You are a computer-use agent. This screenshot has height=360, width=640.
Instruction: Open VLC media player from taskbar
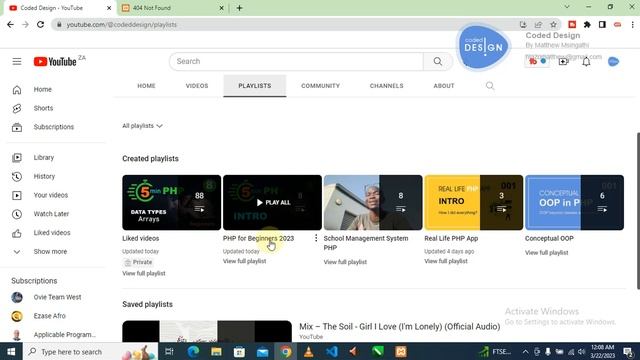tap(309, 351)
